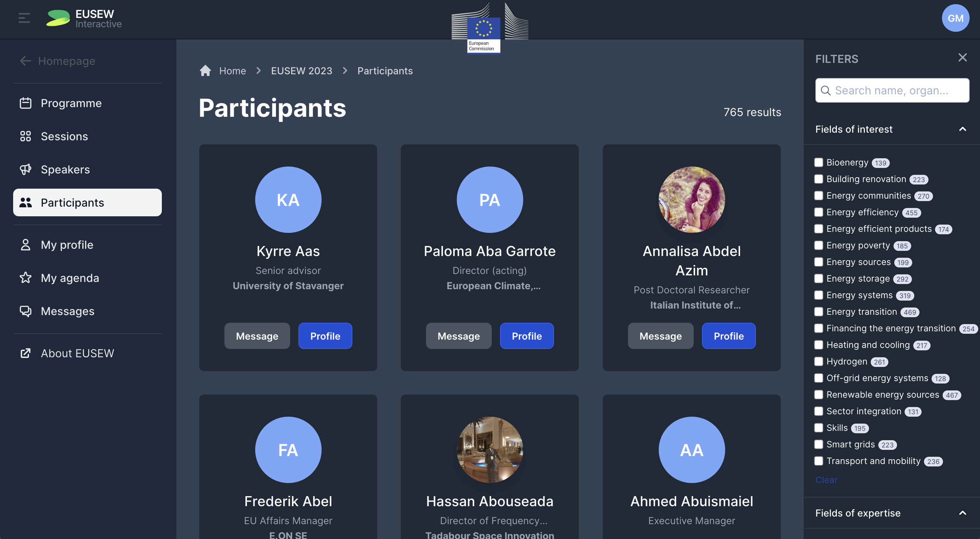Enable the Bioenergy filter checkbox
Screen dimensions: 980x539
pos(819,162)
